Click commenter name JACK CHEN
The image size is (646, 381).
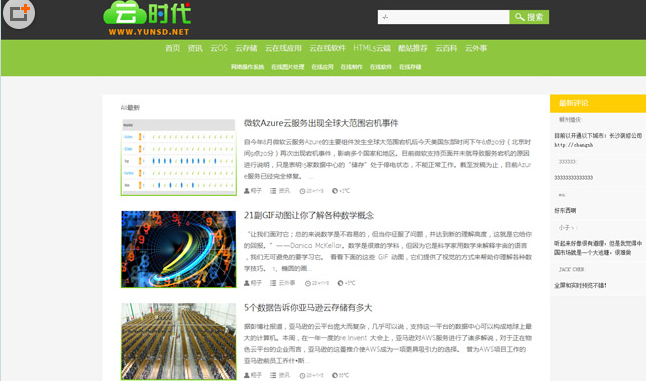click(571, 269)
